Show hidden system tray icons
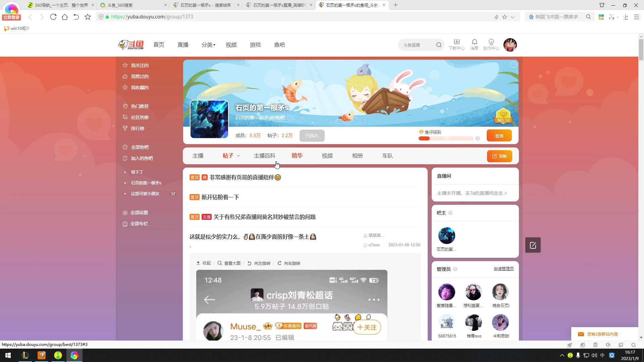The width and height of the screenshot is (644, 362). click(x=562, y=355)
